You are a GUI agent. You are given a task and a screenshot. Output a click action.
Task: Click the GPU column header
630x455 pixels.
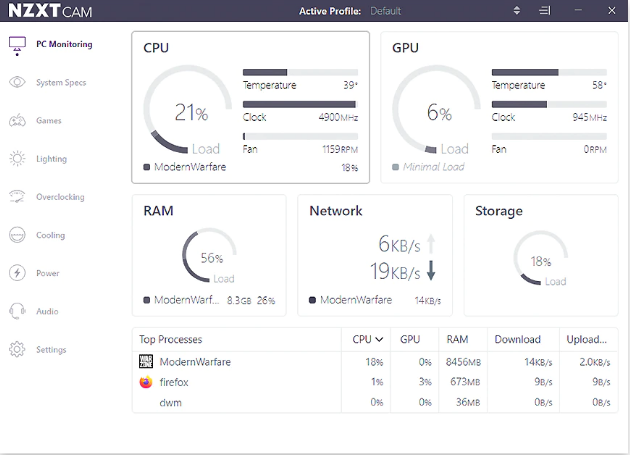coord(410,339)
